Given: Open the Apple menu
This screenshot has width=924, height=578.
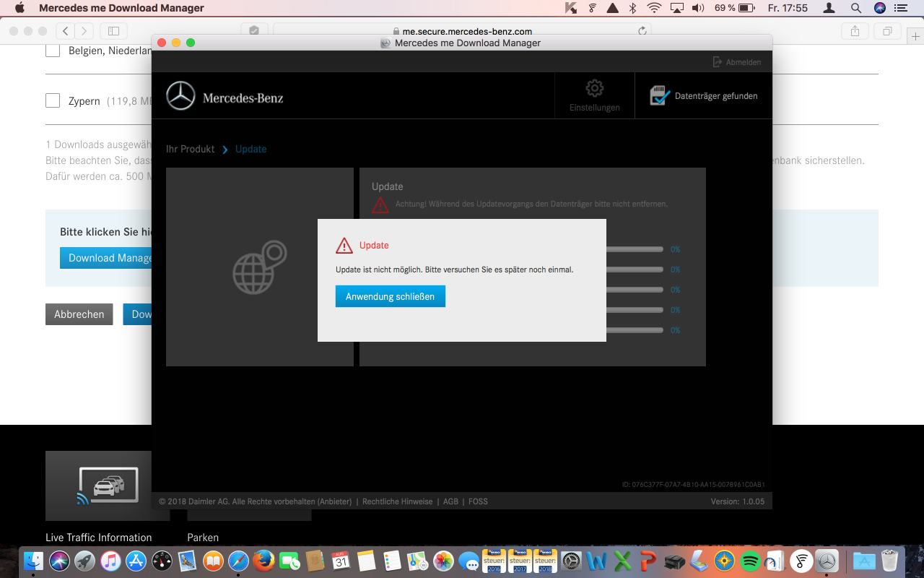Looking at the screenshot, I should coord(19,8).
